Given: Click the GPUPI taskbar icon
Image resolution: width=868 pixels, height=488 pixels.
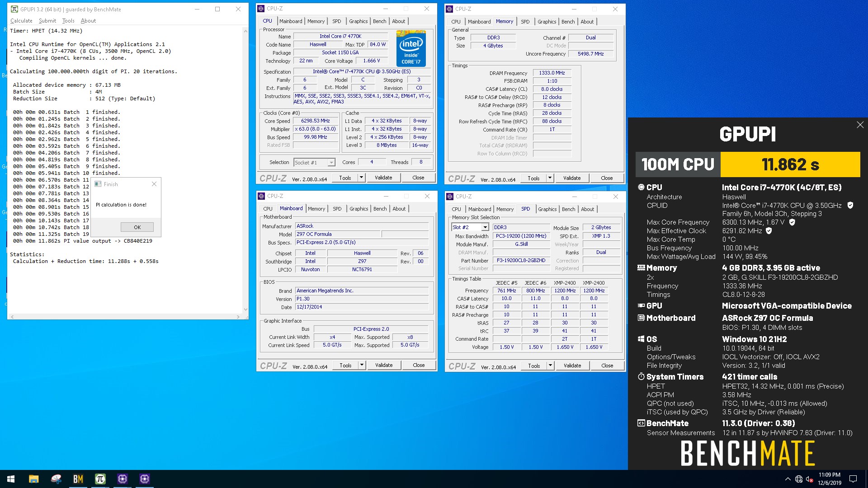Looking at the screenshot, I should coord(100,479).
